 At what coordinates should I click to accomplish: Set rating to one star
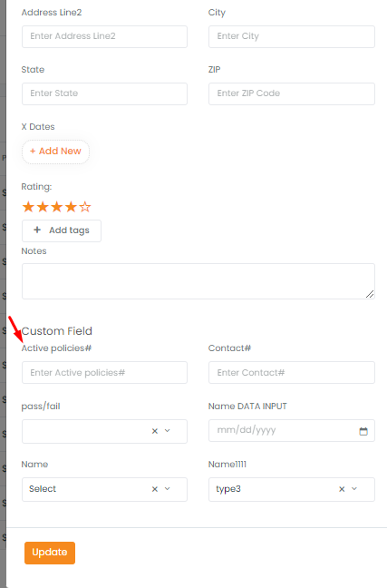28,207
